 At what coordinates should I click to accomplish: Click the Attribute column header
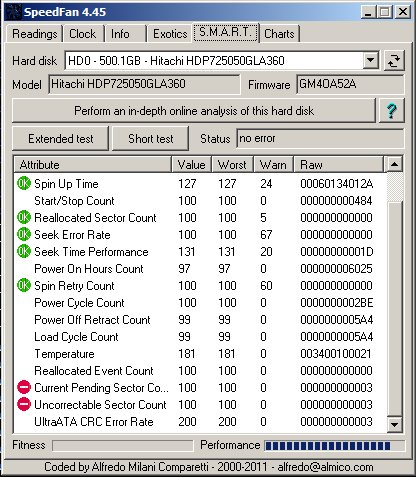(93, 165)
